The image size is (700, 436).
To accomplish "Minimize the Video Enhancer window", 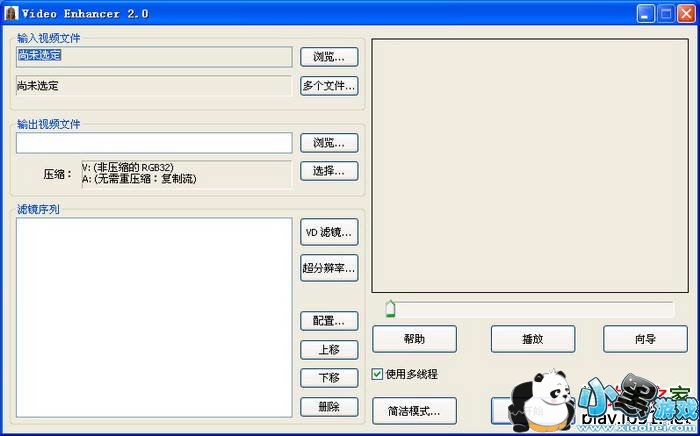I will (646, 14).
